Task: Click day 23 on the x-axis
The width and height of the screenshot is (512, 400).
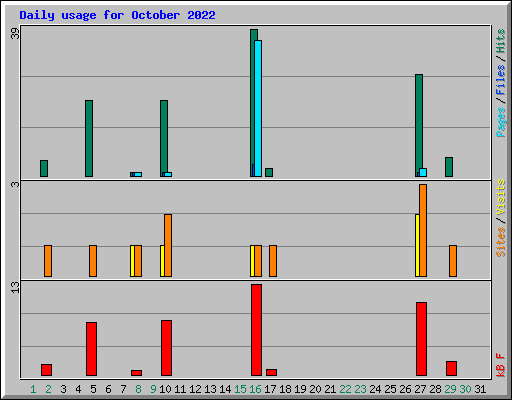Action: pyautogui.click(x=360, y=389)
